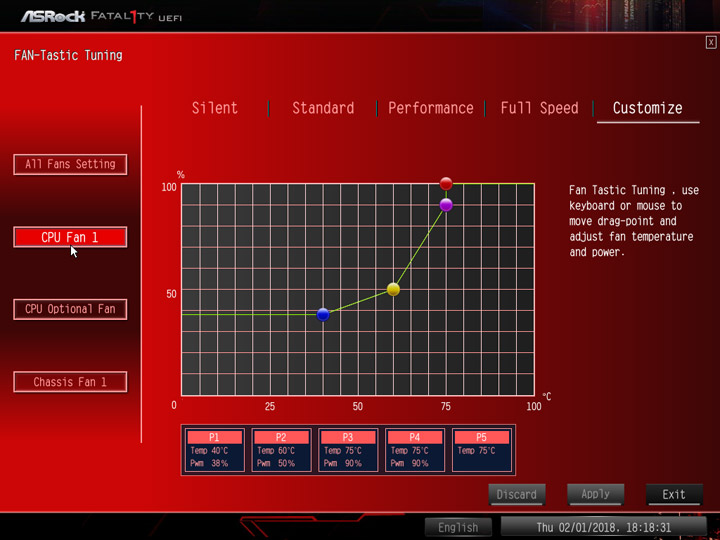Click the date and time display
720x540 pixels.
(603, 527)
